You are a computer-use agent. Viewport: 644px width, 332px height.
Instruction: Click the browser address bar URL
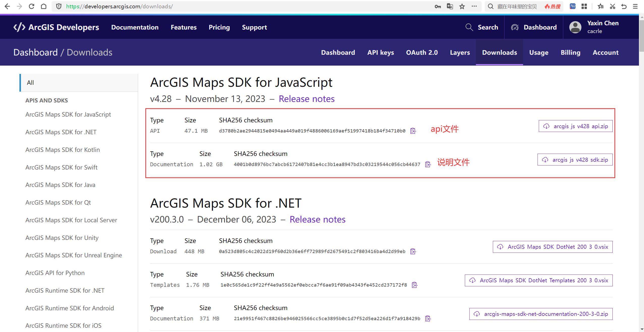tap(119, 6)
